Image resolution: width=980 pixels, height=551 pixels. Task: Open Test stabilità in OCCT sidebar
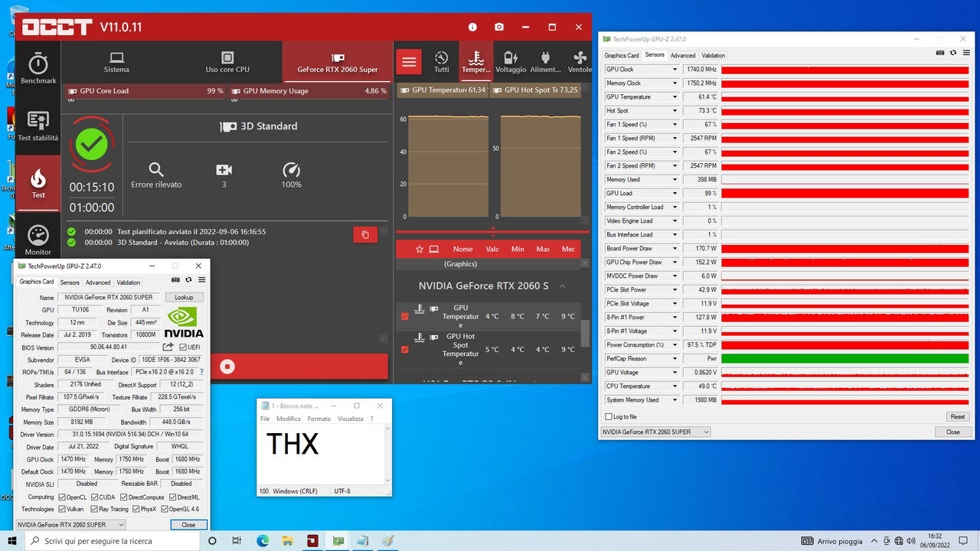38,126
